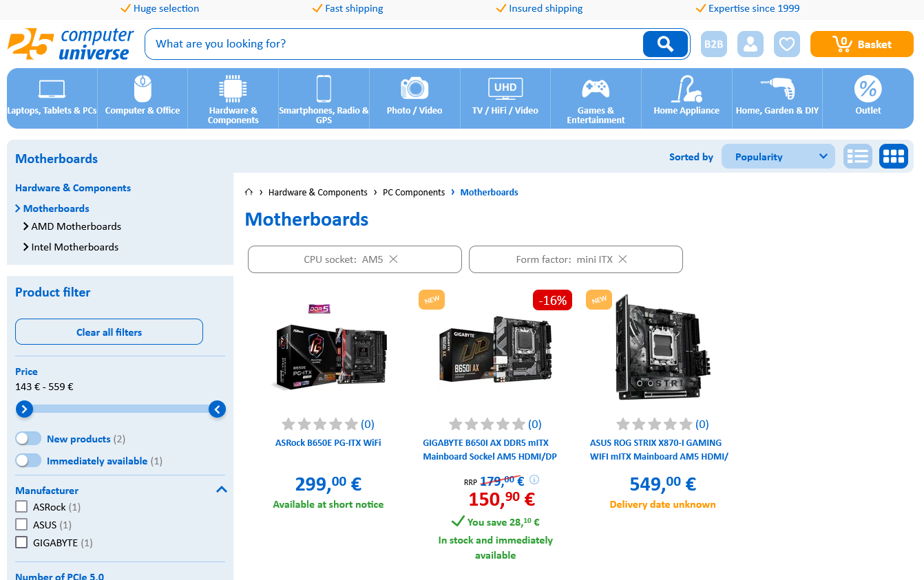
Task: Check the ASRock manufacturer checkbox
Action: coord(21,507)
